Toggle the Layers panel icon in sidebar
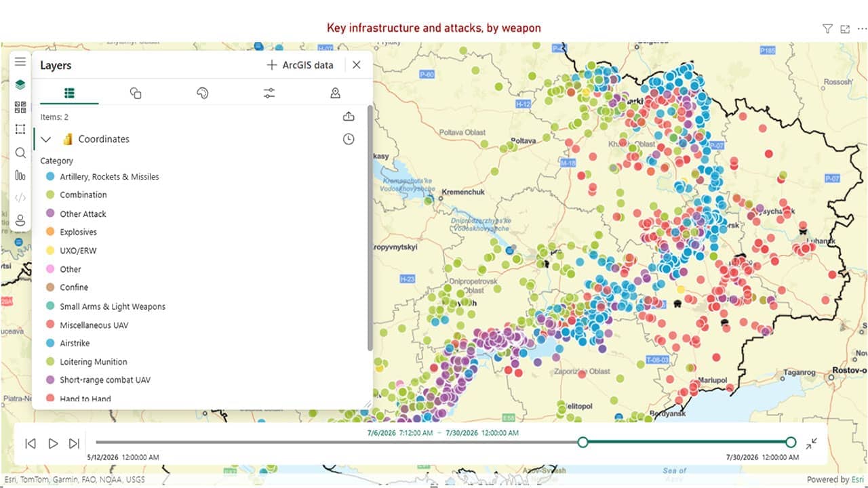The image size is (868, 488). point(20,85)
